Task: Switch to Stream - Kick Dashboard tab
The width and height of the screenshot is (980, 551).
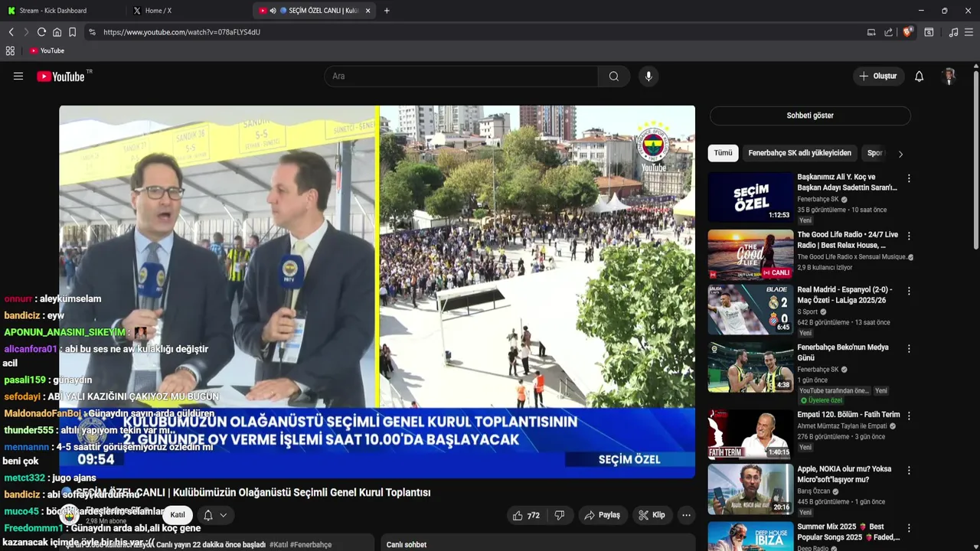Action: coord(61,11)
